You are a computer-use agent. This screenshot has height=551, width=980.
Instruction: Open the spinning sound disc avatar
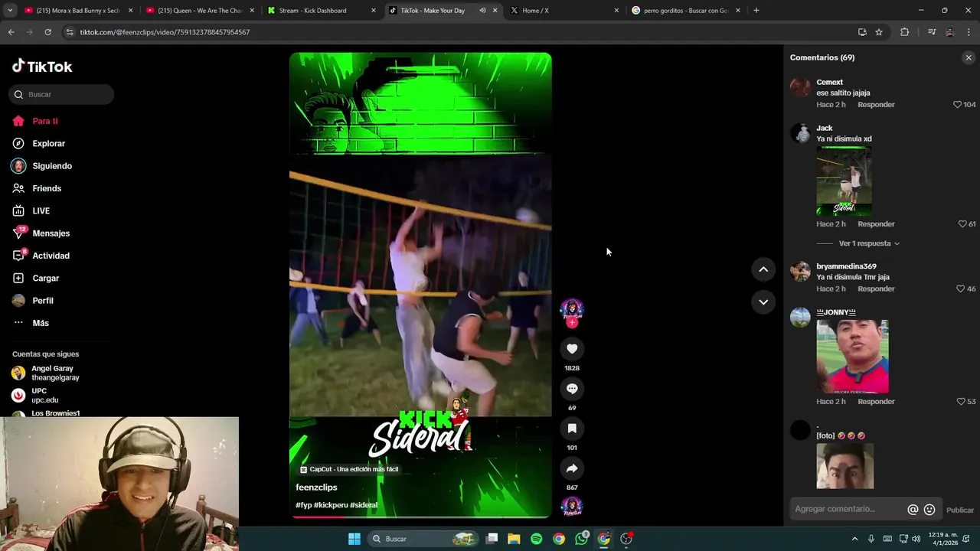(572, 507)
